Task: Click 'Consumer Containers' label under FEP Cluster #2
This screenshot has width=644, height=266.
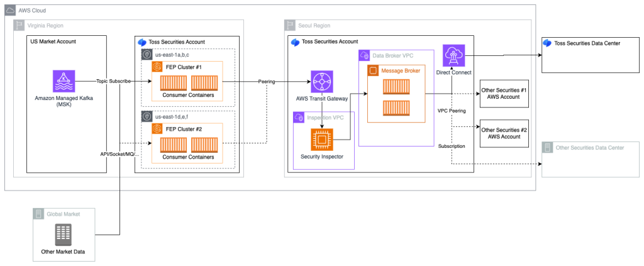Action: coord(188,158)
